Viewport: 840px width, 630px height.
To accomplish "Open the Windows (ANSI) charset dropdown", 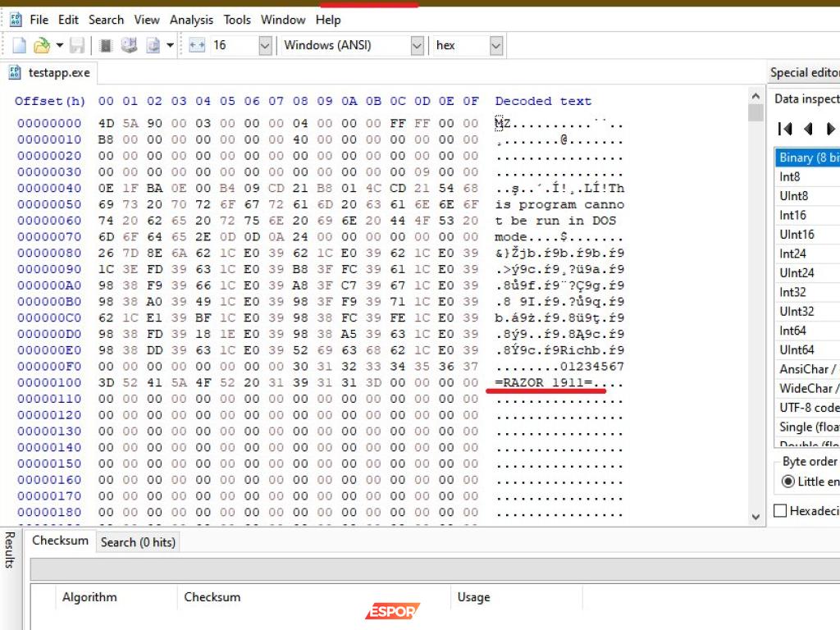I will point(417,46).
